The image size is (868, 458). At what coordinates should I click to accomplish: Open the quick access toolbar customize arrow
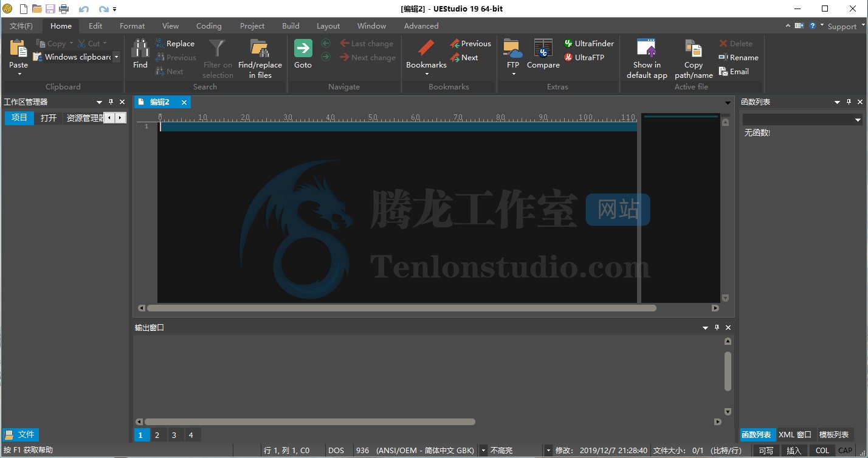pyautogui.click(x=115, y=9)
